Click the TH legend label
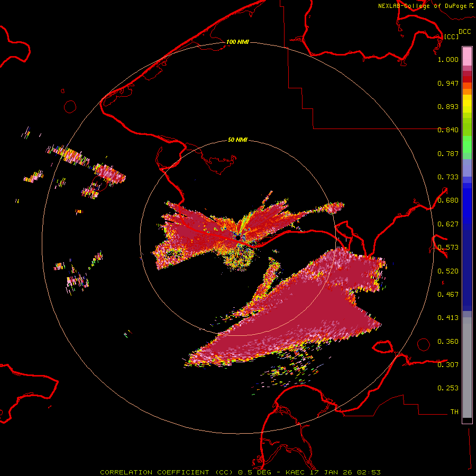The image size is (476, 476). pos(454,412)
